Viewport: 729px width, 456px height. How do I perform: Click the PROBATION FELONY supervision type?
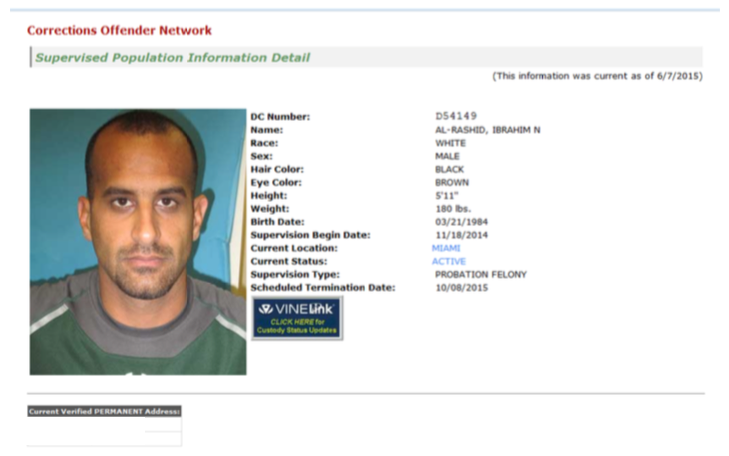tap(481, 275)
